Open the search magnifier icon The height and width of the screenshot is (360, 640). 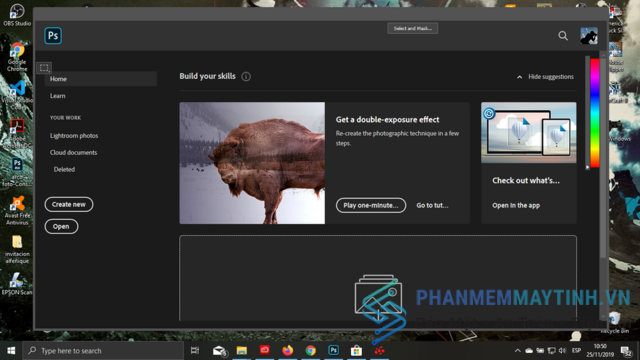563,36
